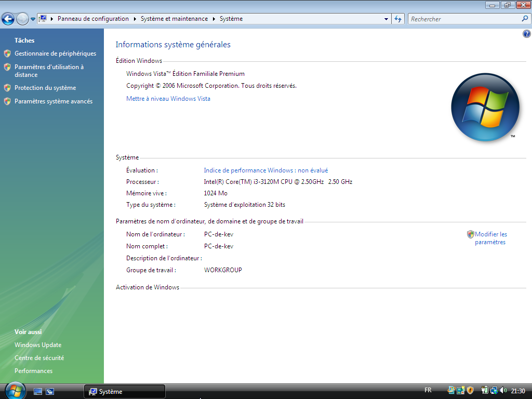This screenshot has width=532, height=399.
Task: Restore down the Système window
Action: (x=508, y=5)
